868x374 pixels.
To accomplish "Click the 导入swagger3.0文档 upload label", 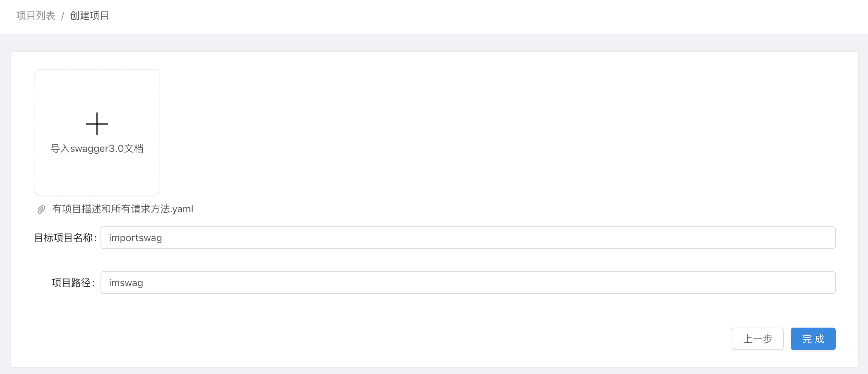I will (97, 149).
